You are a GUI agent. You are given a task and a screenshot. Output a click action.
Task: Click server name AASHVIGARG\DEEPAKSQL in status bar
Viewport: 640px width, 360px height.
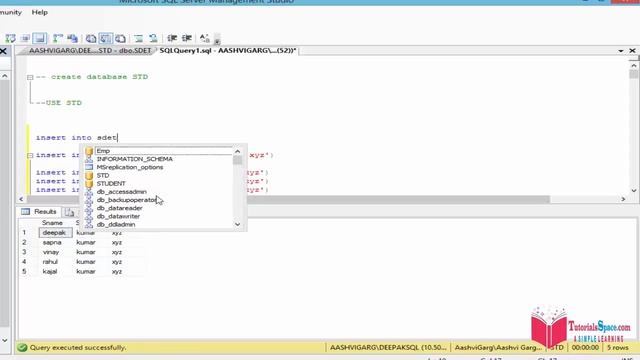coord(388,348)
